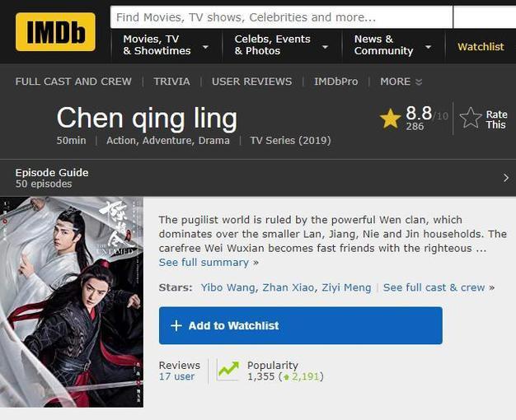Open Yibo Wang's page
This screenshot has height=420, width=516.
point(228,287)
